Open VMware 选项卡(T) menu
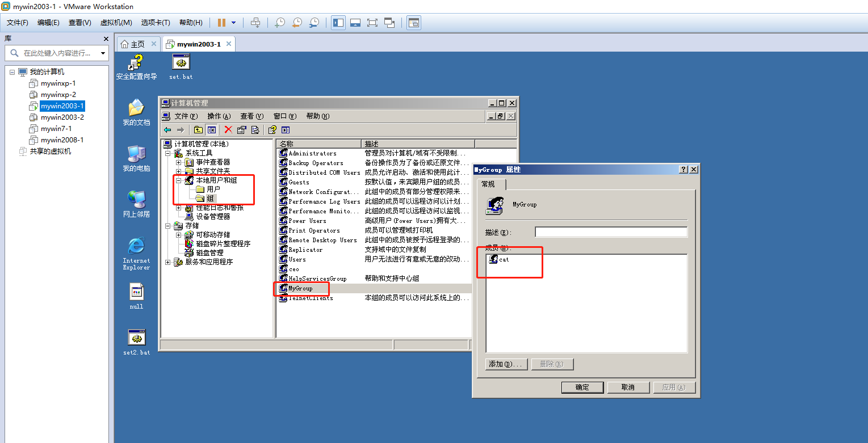The image size is (868, 443). coord(156,23)
